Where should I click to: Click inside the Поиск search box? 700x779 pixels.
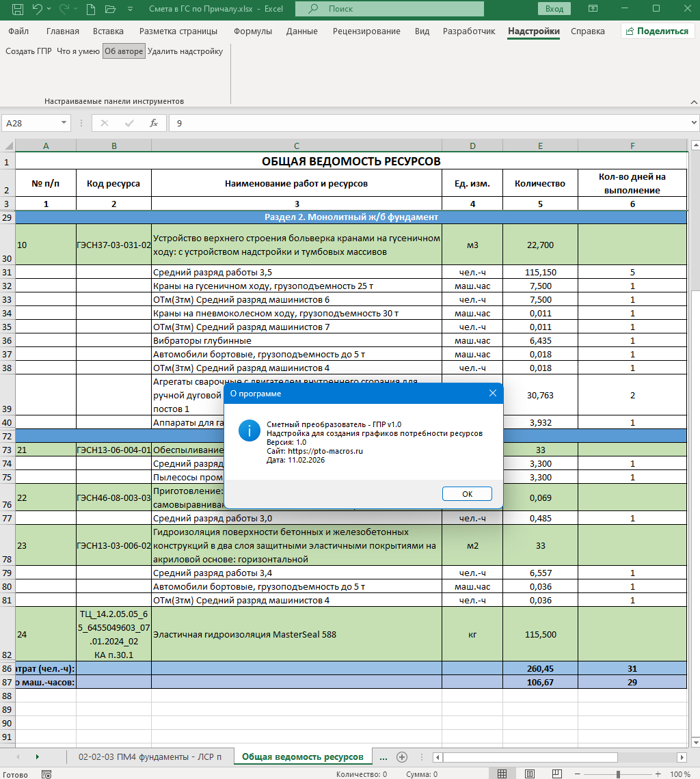(x=390, y=9)
